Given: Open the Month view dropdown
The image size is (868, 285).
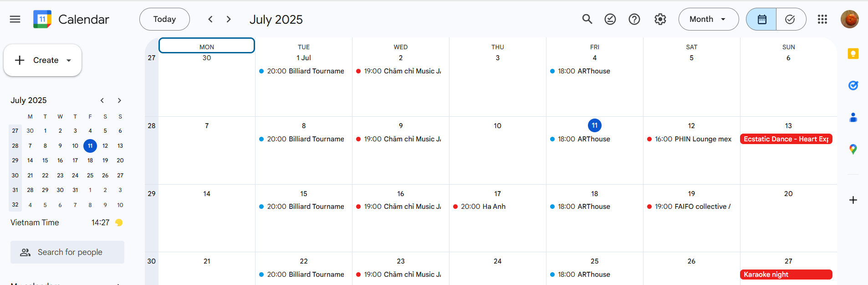Looking at the screenshot, I should click(708, 19).
